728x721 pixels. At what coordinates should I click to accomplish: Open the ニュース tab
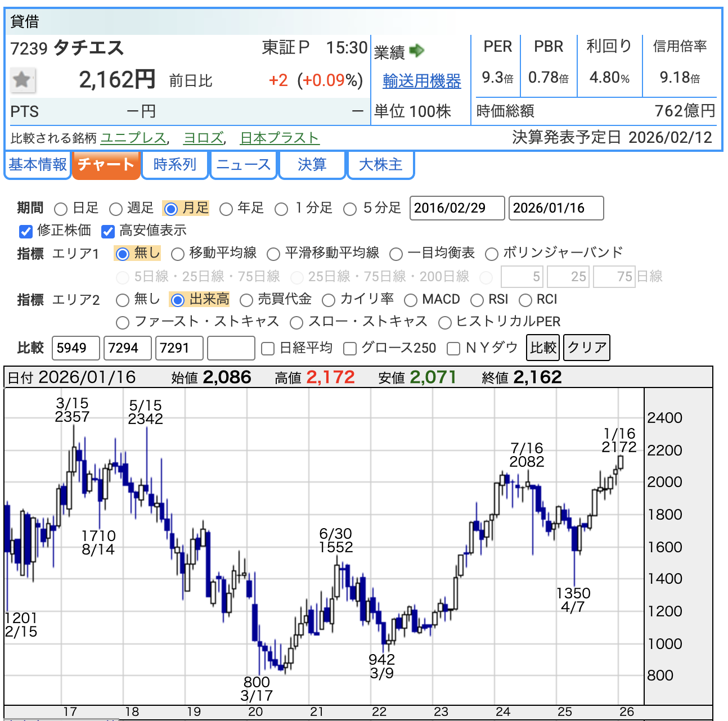pos(244,165)
